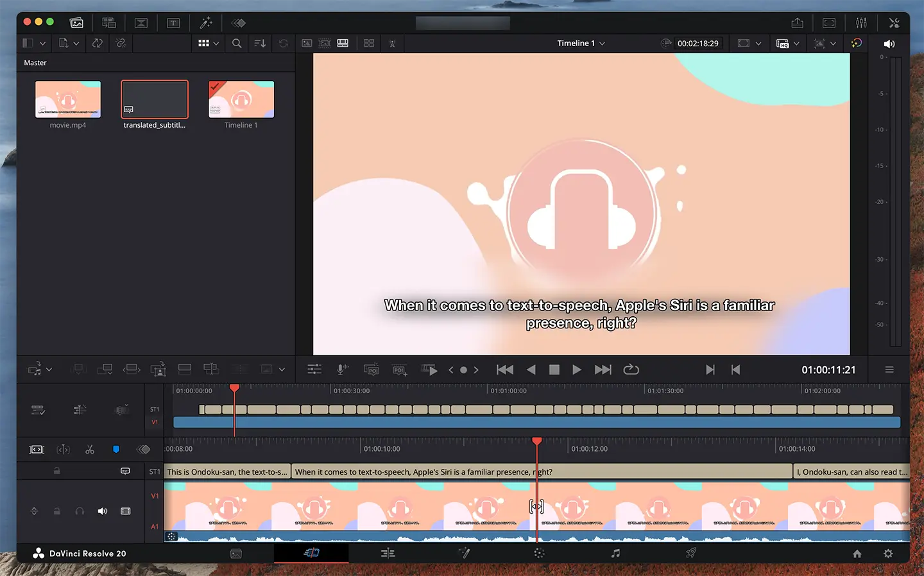Choose the Smart Insert edit button
This screenshot has width=924, height=576.
tap(78, 369)
